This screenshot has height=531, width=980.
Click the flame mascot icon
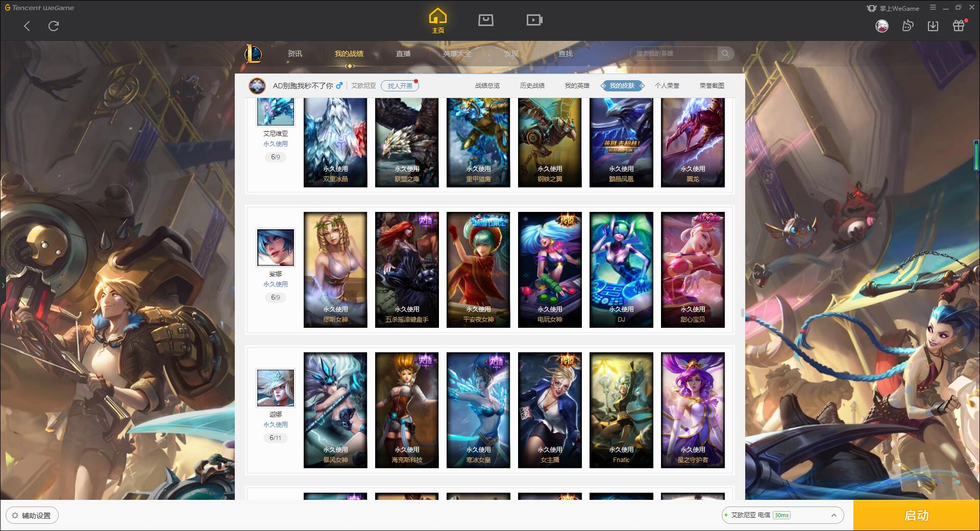[x=908, y=26]
